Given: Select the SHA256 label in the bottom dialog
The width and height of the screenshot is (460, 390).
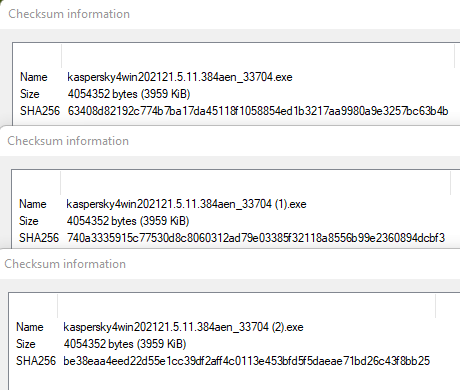Looking at the screenshot, I should click(36, 361).
